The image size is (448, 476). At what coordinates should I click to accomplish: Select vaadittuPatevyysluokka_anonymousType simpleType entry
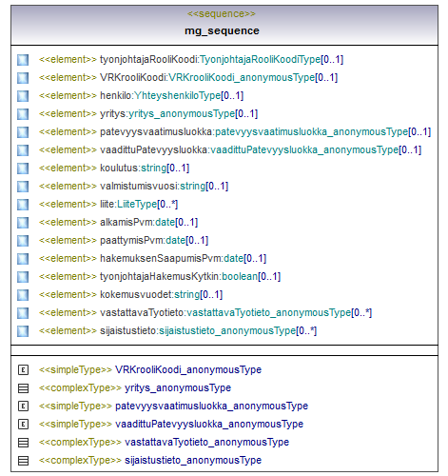[x=171, y=424]
